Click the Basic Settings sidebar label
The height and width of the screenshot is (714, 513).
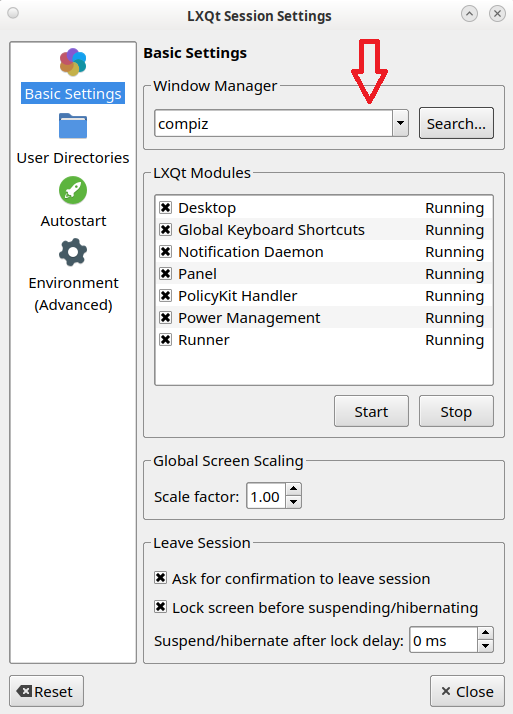tap(73, 93)
